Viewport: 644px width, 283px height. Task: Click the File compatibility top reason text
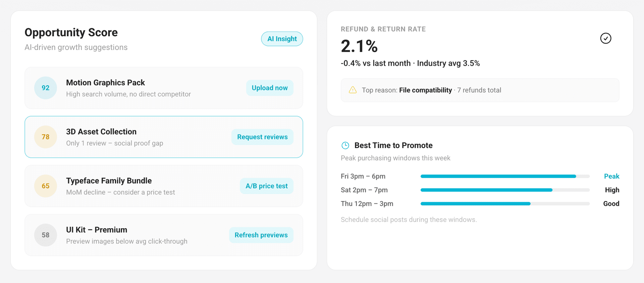click(x=425, y=90)
